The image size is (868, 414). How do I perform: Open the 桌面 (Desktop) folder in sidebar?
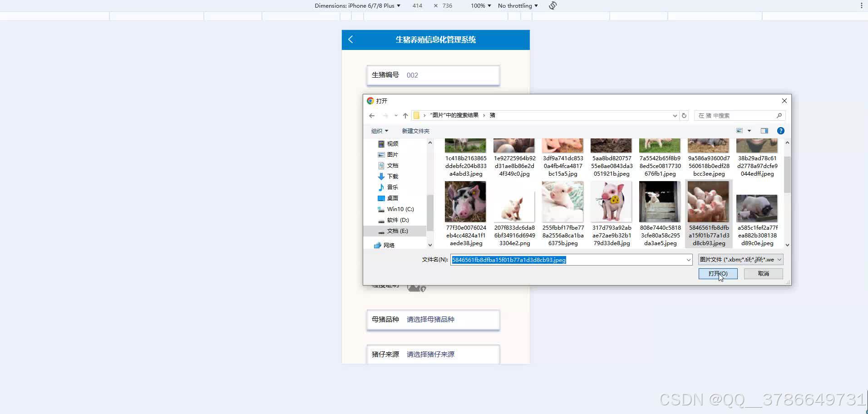pyautogui.click(x=392, y=198)
